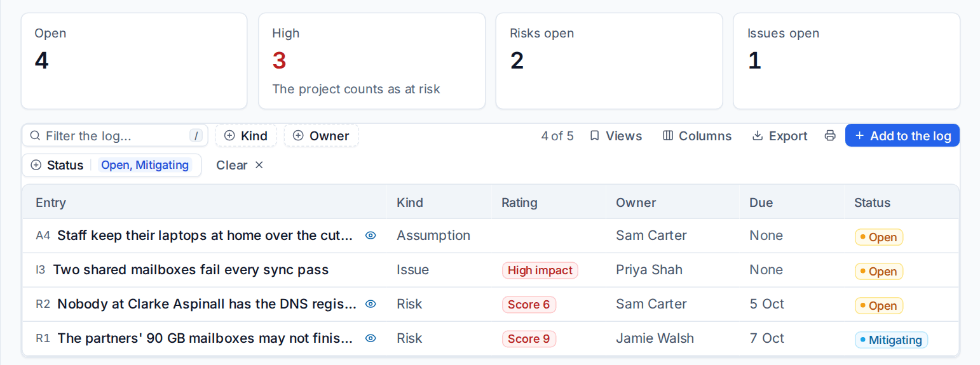Click the High summary card showing 3

coord(372,61)
